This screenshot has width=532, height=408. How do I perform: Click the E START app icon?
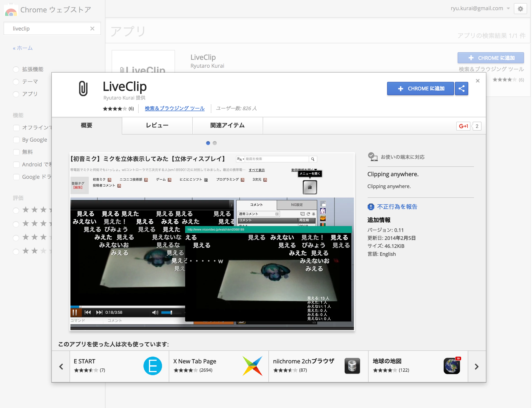point(153,366)
